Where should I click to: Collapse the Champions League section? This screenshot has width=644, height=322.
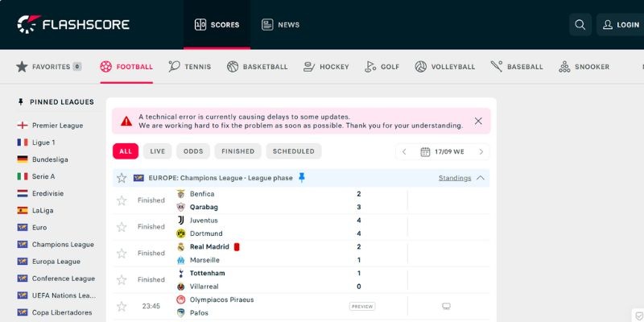pos(481,178)
